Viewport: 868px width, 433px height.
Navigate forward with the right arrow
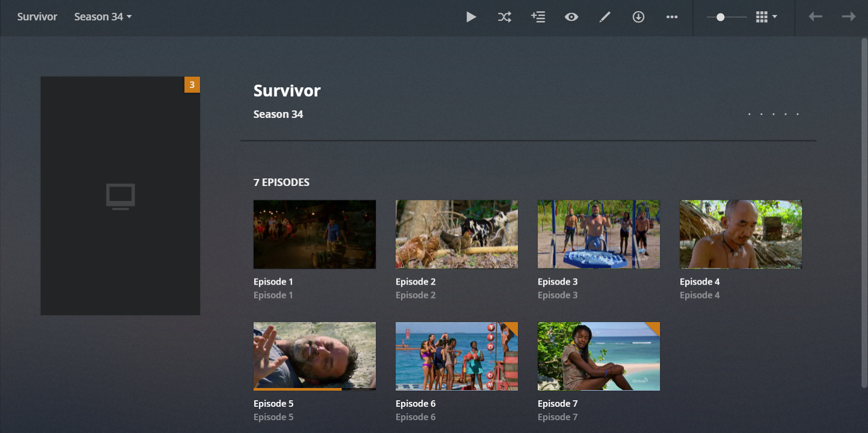[848, 17]
